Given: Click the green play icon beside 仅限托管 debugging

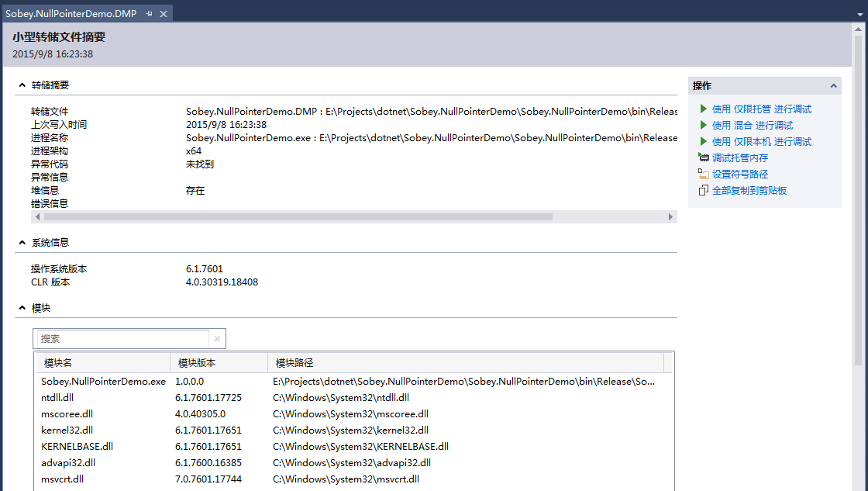Looking at the screenshot, I should pyautogui.click(x=703, y=109).
